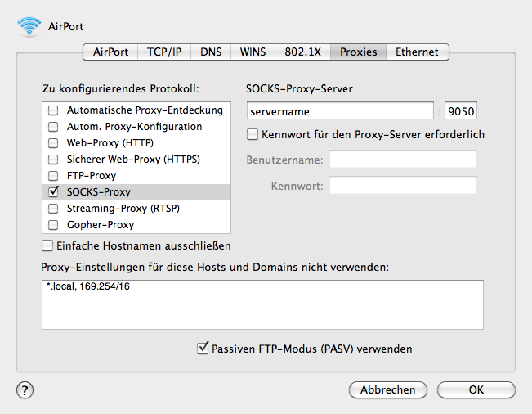Click the port field showing 9050

(x=461, y=111)
